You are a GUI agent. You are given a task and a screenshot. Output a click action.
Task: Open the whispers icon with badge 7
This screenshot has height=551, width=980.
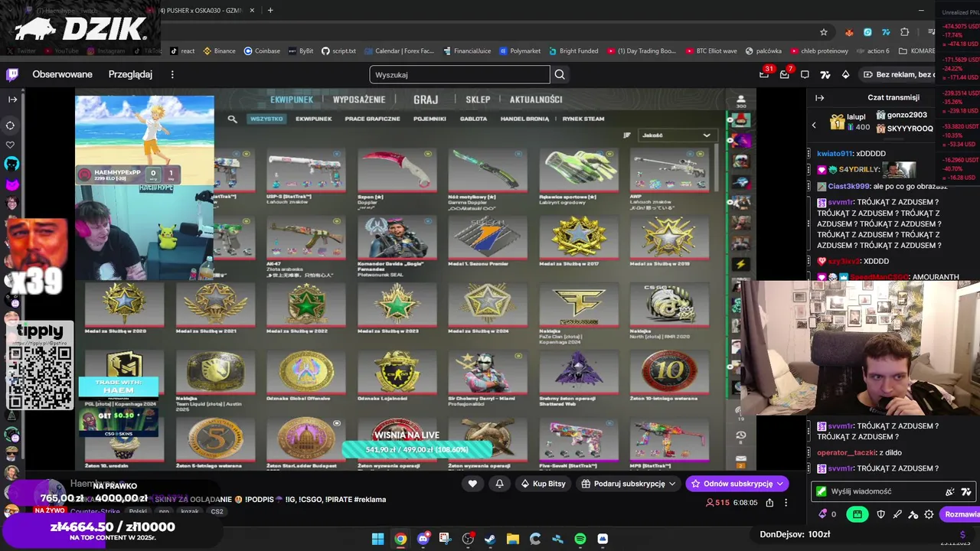(x=784, y=74)
